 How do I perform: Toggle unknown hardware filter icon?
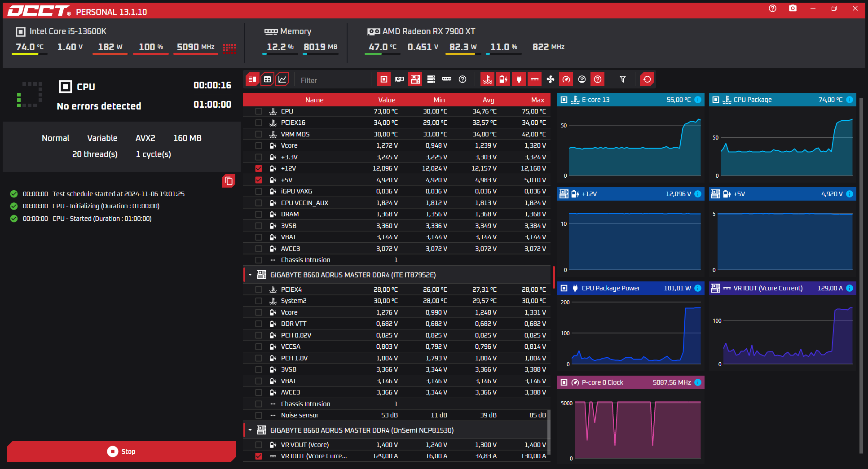463,79
